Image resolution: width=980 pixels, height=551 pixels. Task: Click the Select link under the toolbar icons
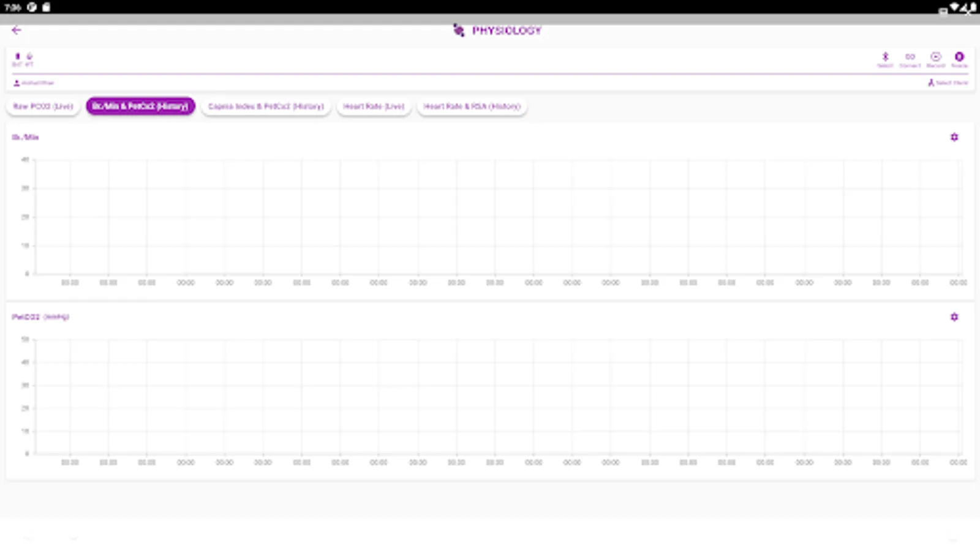pos(948,83)
